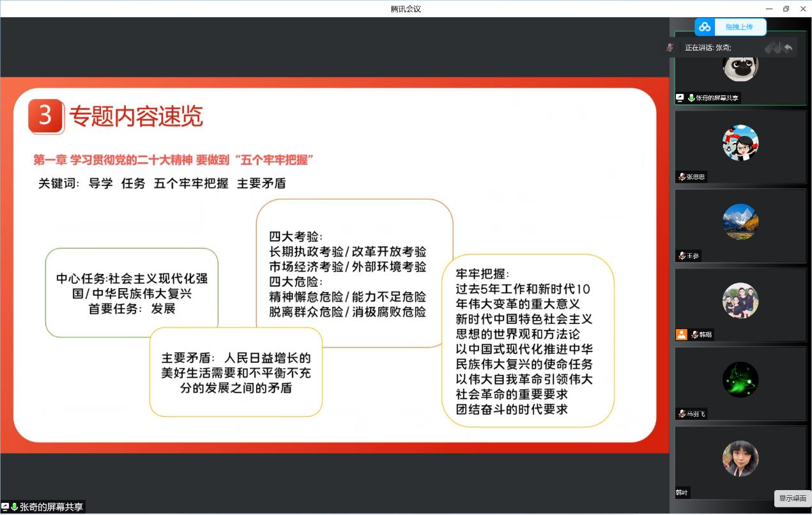The width and height of the screenshot is (812, 515).
Task: Restore down the 腾讯会议 window
Action: (786, 8)
